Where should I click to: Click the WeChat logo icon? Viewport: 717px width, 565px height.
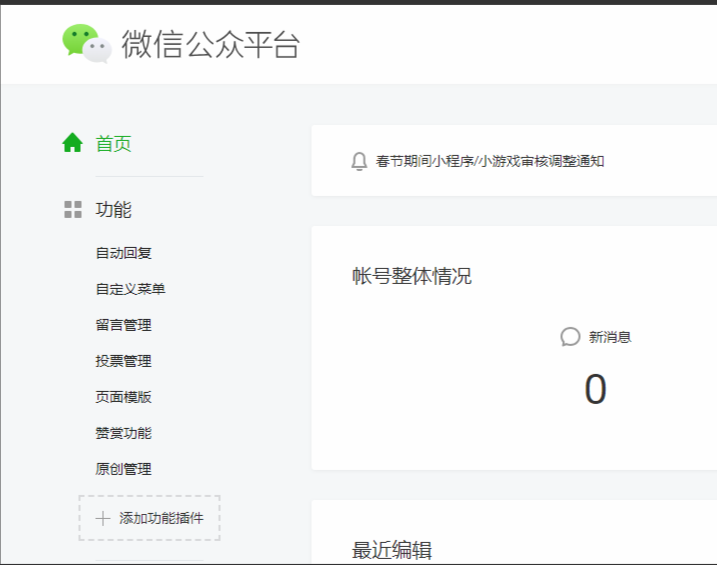[87, 43]
